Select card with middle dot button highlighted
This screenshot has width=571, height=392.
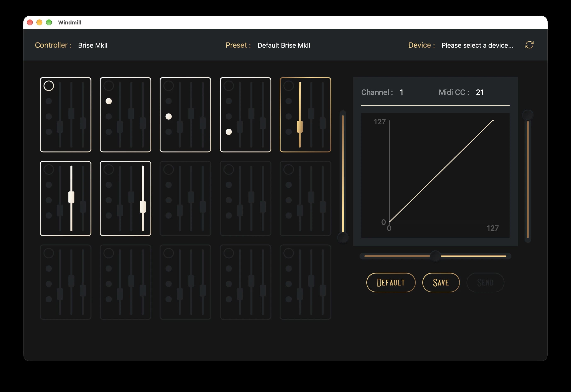185,115
